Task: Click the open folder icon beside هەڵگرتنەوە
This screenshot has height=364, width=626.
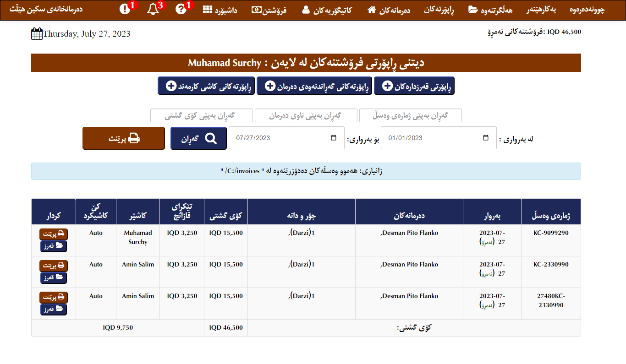Action: pos(473,10)
